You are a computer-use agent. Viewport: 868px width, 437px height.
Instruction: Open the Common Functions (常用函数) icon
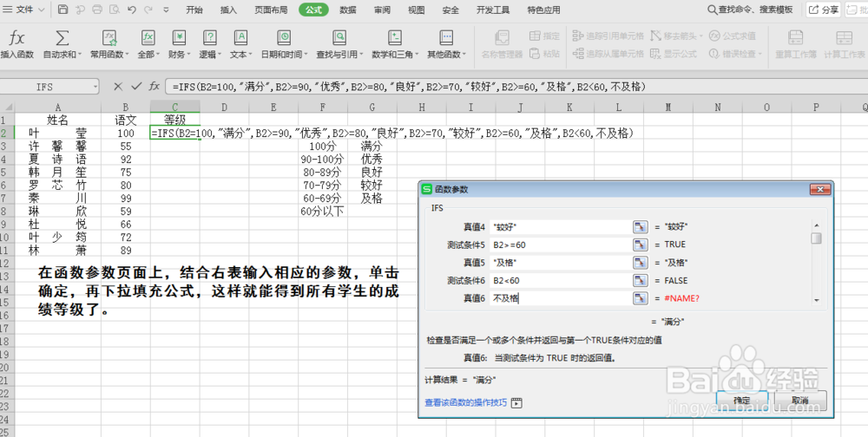pos(109,38)
